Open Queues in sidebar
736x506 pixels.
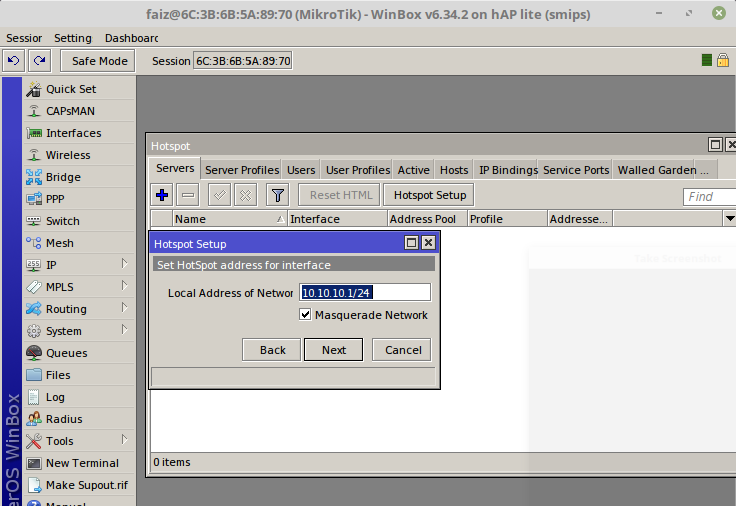pyautogui.click(x=79, y=353)
